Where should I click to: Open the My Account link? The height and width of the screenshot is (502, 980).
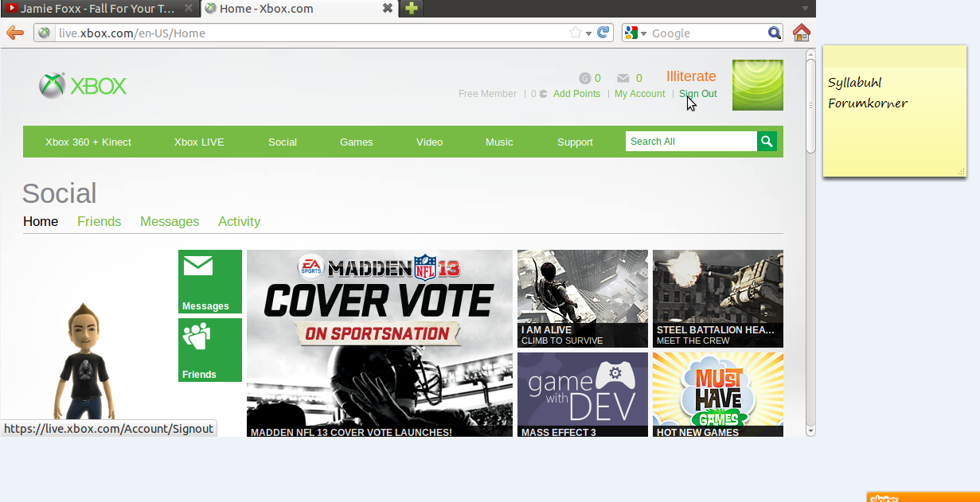click(639, 94)
